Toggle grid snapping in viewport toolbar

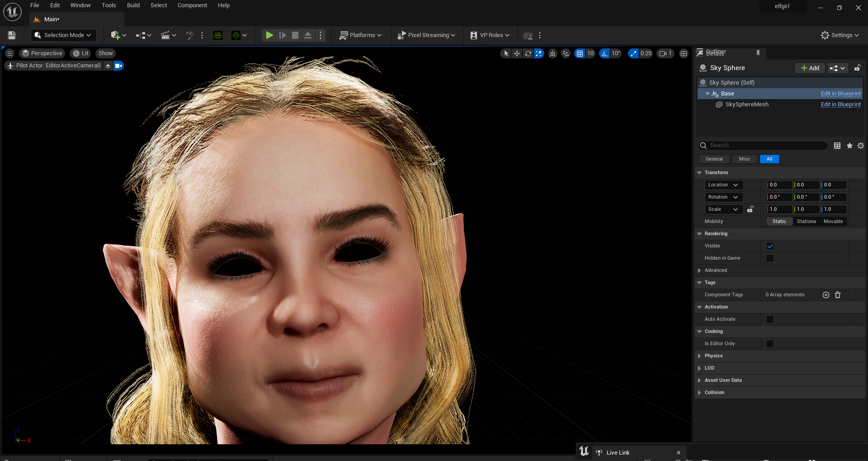(x=580, y=53)
